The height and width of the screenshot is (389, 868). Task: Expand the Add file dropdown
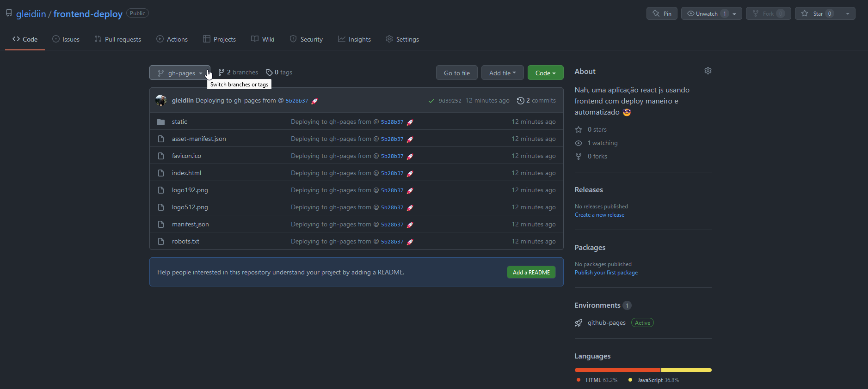click(x=502, y=73)
